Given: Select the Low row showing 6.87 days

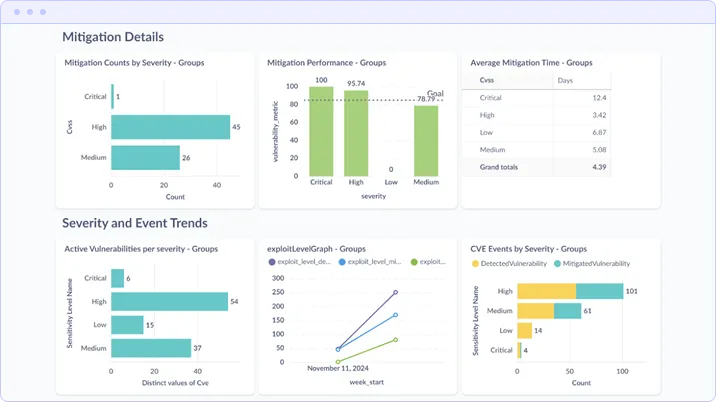Looking at the screenshot, I should click(x=536, y=132).
